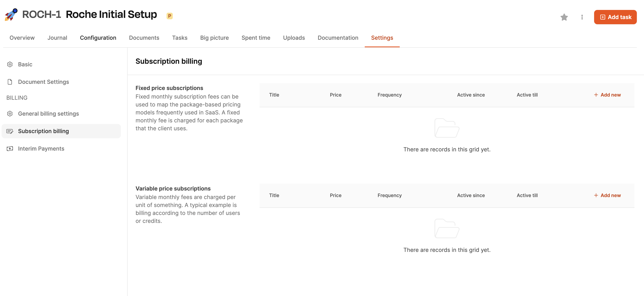Open the Configuration tab
The image size is (644, 296).
coord(98,38)
